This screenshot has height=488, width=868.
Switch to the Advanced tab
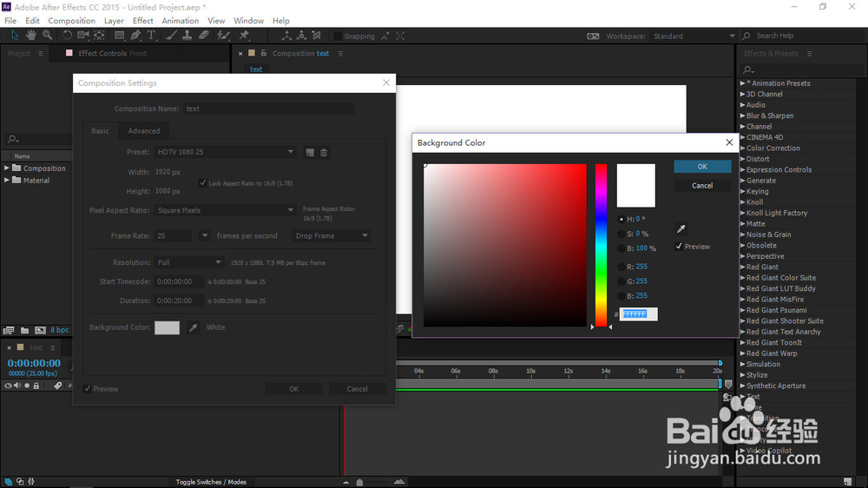(x=144, y=131)
